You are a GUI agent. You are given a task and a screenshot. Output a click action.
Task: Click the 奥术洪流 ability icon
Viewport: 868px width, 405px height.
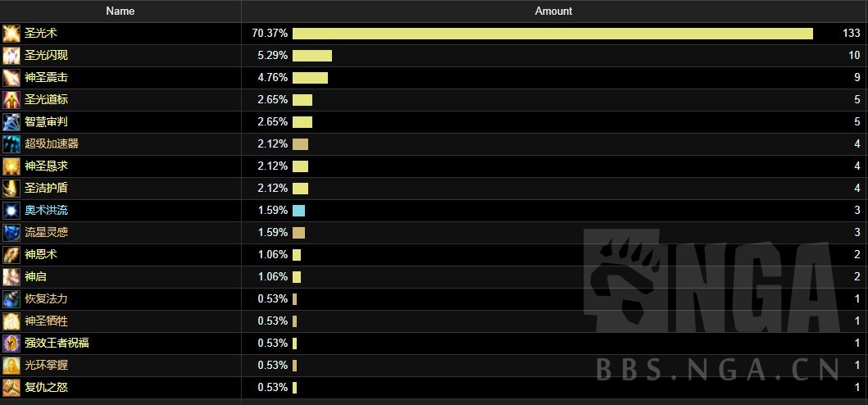tap(11, 211)
